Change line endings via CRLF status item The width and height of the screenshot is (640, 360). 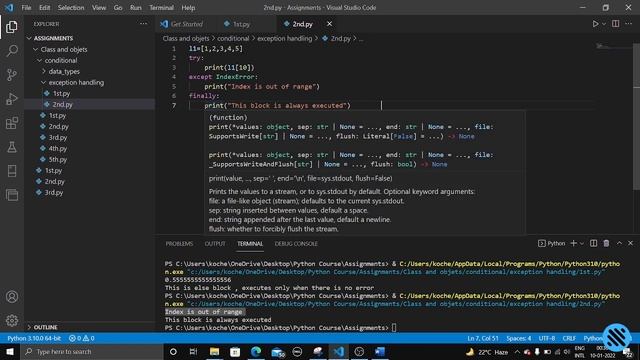[569, 338]
